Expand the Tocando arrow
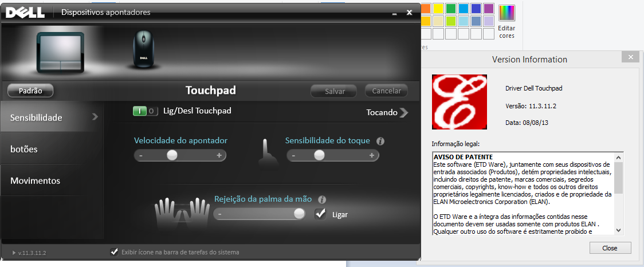This screenshot has height=267, width=644. (x=403, y=112)
